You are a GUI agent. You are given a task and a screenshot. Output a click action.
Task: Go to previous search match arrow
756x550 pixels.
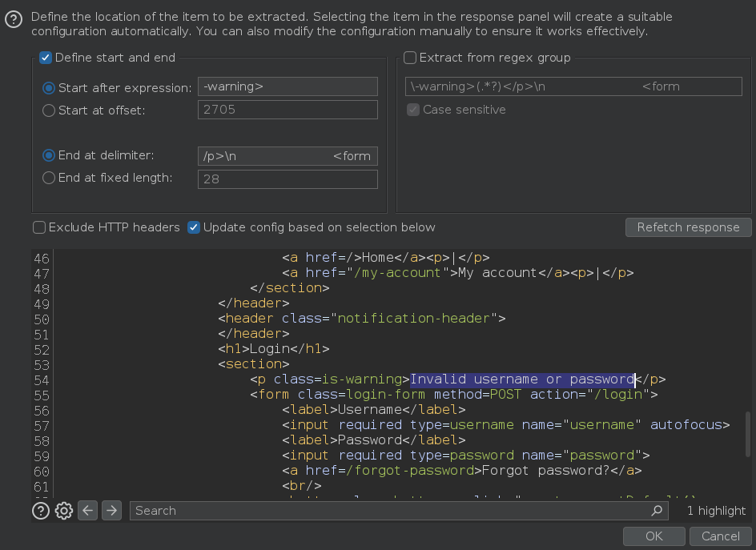pos(88,511)
